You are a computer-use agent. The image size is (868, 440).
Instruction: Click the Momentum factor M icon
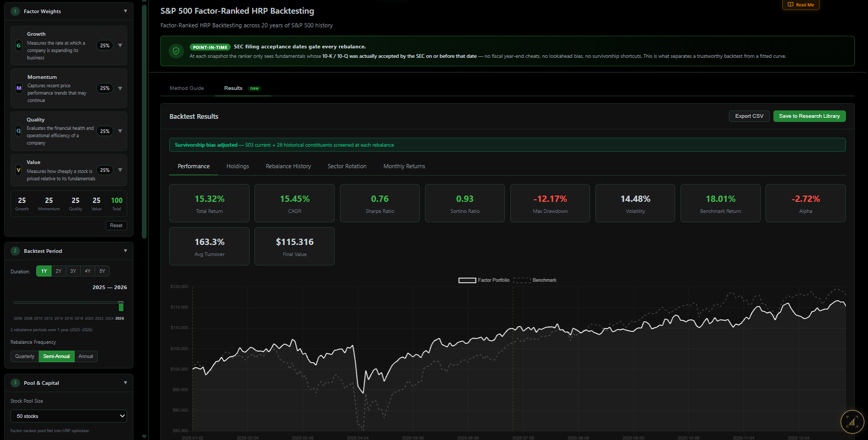pyautogui.click(x=19, y=88)
